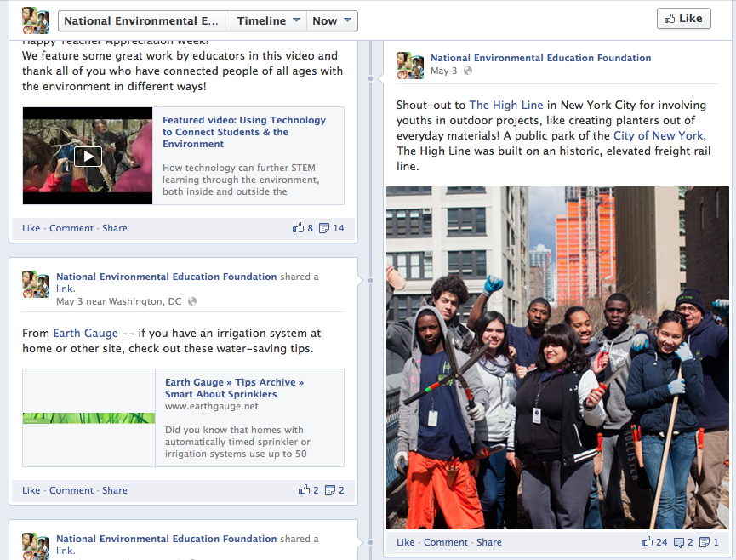View the 2 likes thumbs-up icon on sprinklers post
This screenshot has height=560, width=736.
click(304, 489)
